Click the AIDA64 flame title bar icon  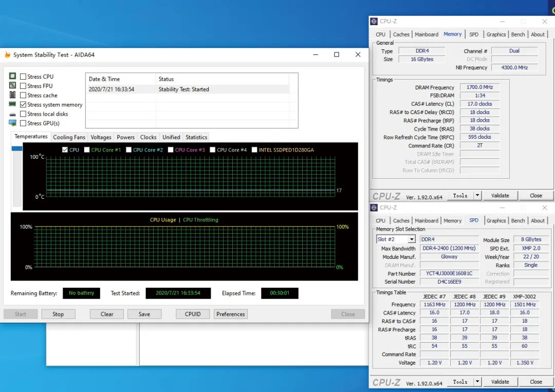(x=7, y=55)
